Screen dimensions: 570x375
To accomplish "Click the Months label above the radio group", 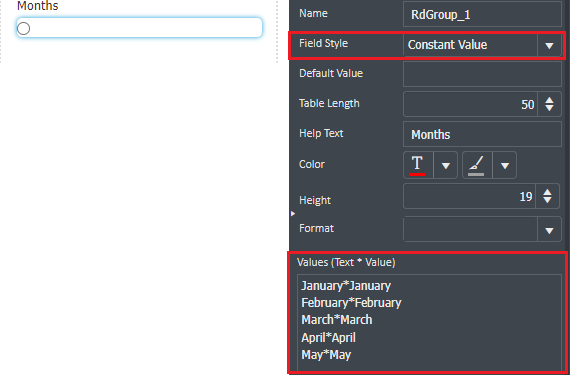I will click(38, 6).
